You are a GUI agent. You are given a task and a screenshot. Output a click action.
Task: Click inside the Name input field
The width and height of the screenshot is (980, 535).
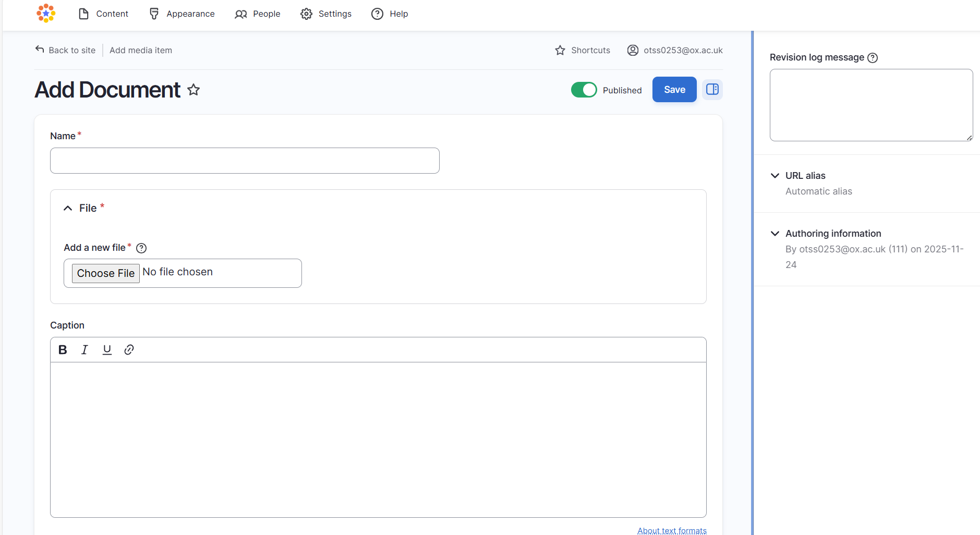tap(244, 161)
